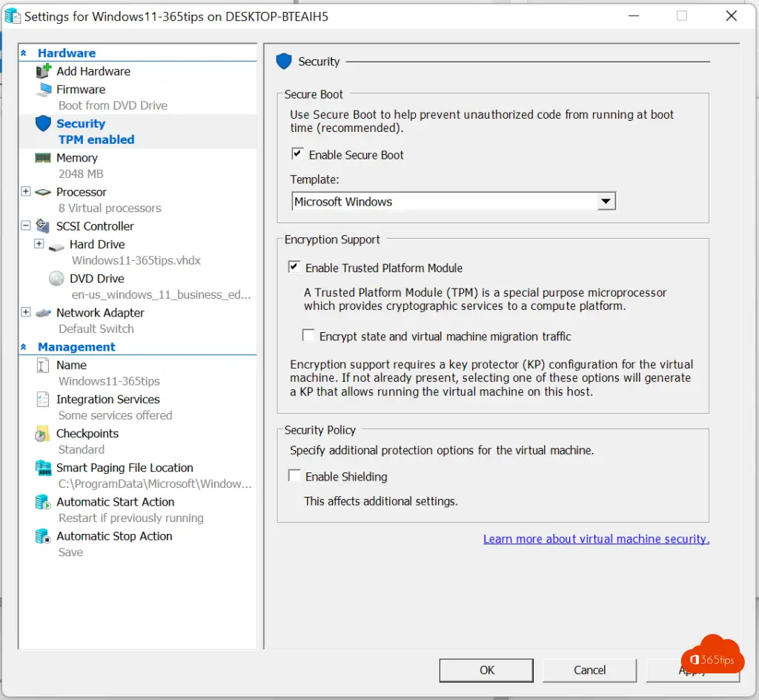Click the Memory chip icon
Image resolution: width=759 pixels, height=700 pixels.
coord(43,158)
